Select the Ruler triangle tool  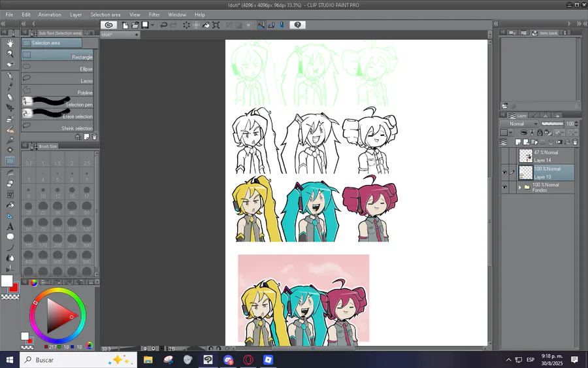(10, 216)
